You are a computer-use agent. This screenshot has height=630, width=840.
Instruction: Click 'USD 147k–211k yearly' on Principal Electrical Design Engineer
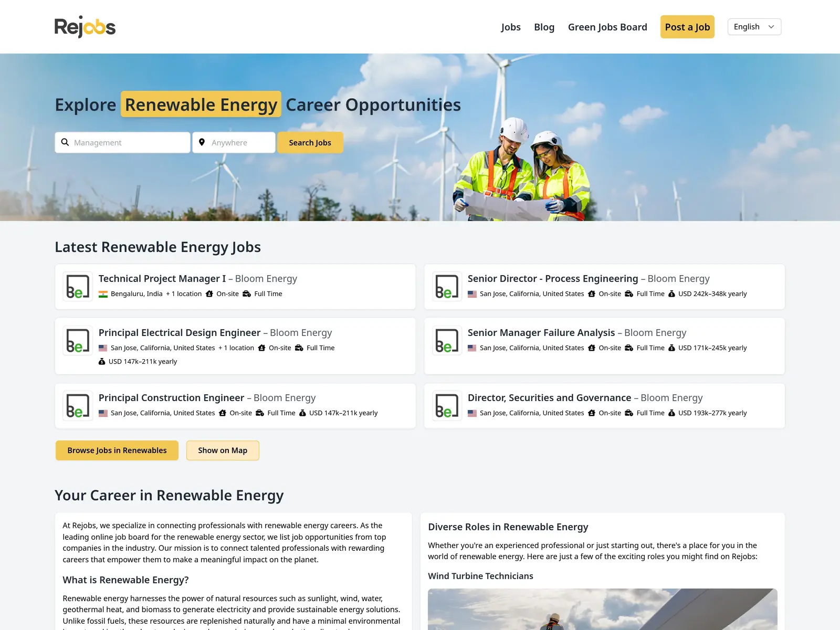(143, 362)
